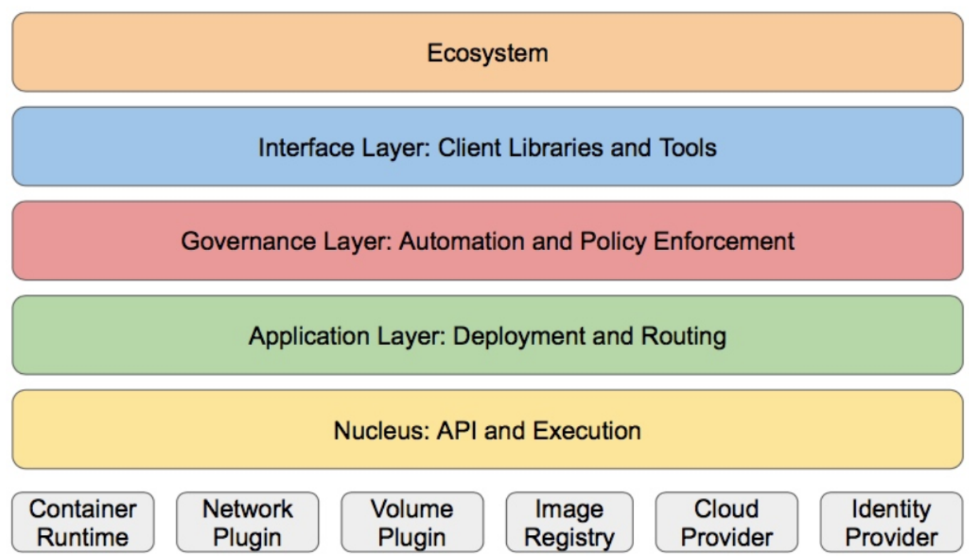Viewport: 969px width, 560px height.
Task: Click the orange Ecosystem layer box
Action: tap(487, 52)
